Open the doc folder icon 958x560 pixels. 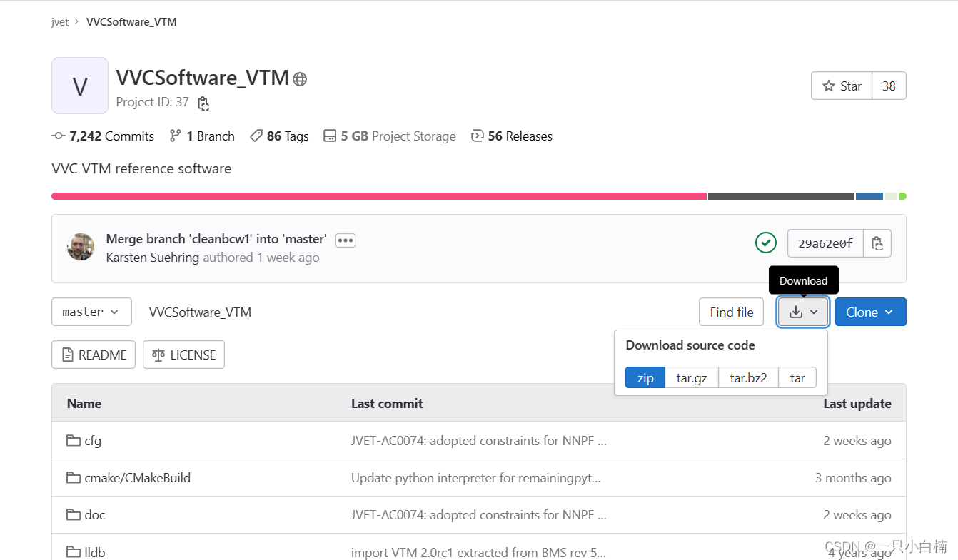point(73,515)
